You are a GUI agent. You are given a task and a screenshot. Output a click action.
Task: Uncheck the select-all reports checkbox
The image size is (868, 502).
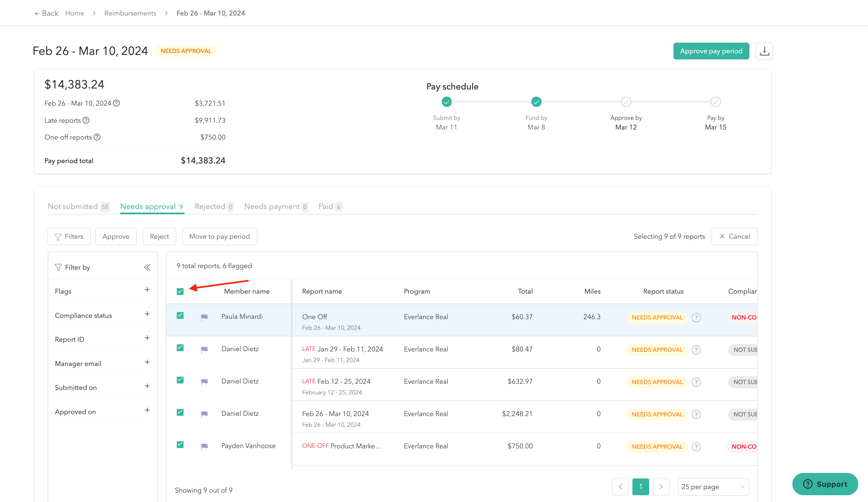point(180,291)
